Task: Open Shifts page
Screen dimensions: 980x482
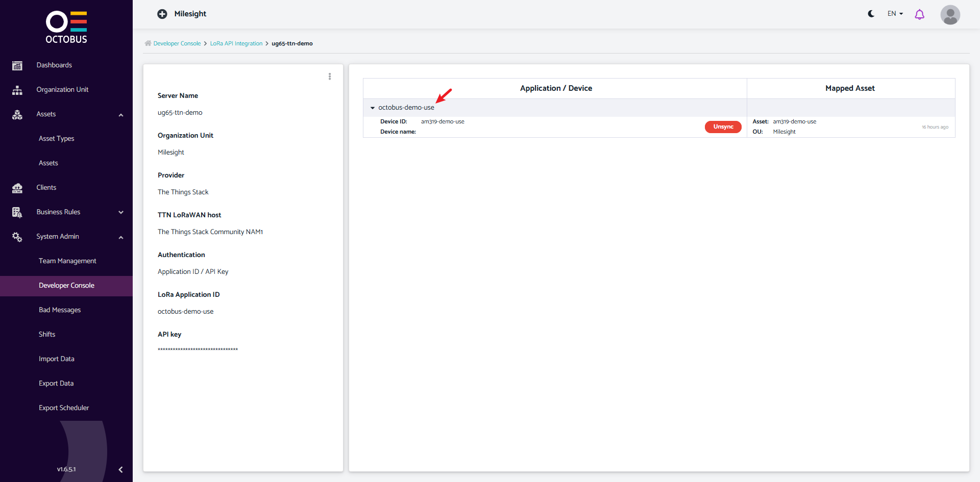Action: 47,335
